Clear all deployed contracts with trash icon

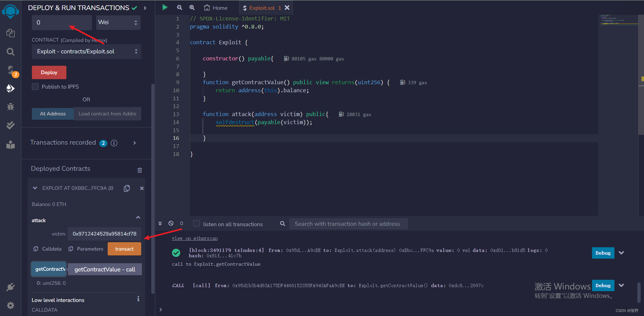[140, 170]
